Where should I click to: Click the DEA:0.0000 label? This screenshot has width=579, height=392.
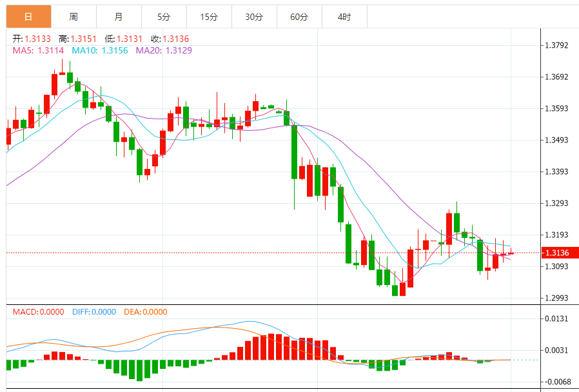[x=146, y=312]
